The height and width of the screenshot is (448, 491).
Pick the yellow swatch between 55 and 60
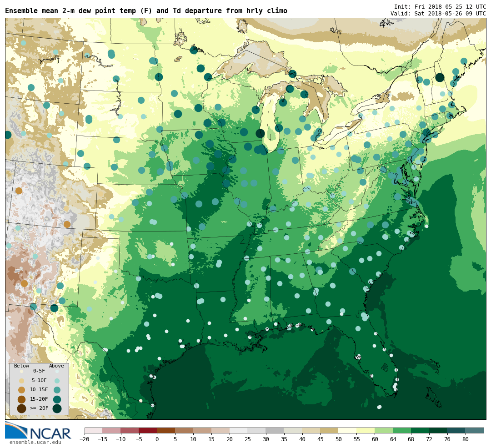[366, 430]
